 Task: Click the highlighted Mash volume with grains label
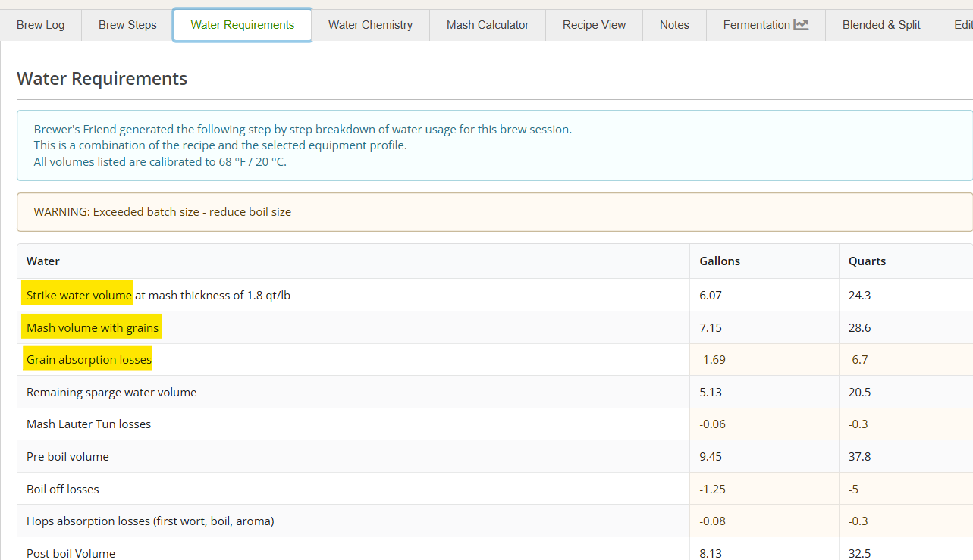(93, 328)
